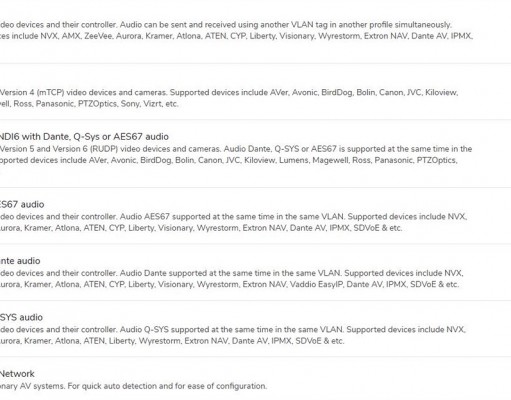
Task: Select the Version 5 and Version 6 (RUDP) description
Action: tap(236, 149)
